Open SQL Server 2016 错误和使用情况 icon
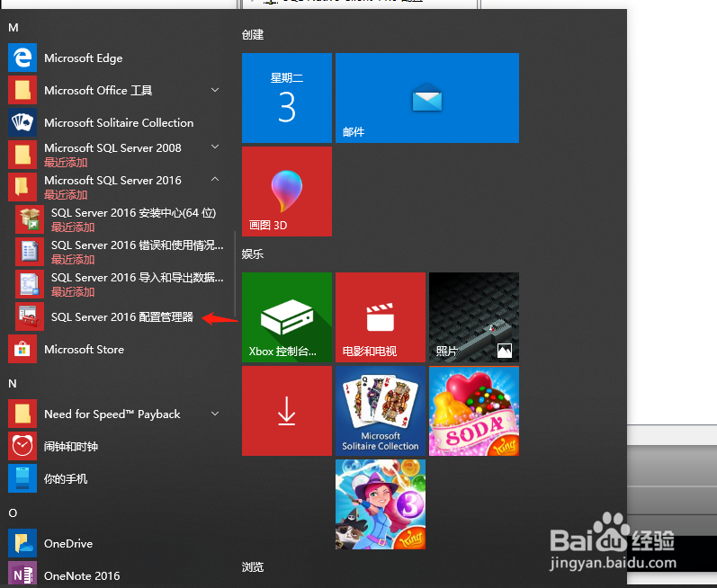 [30, 253]
